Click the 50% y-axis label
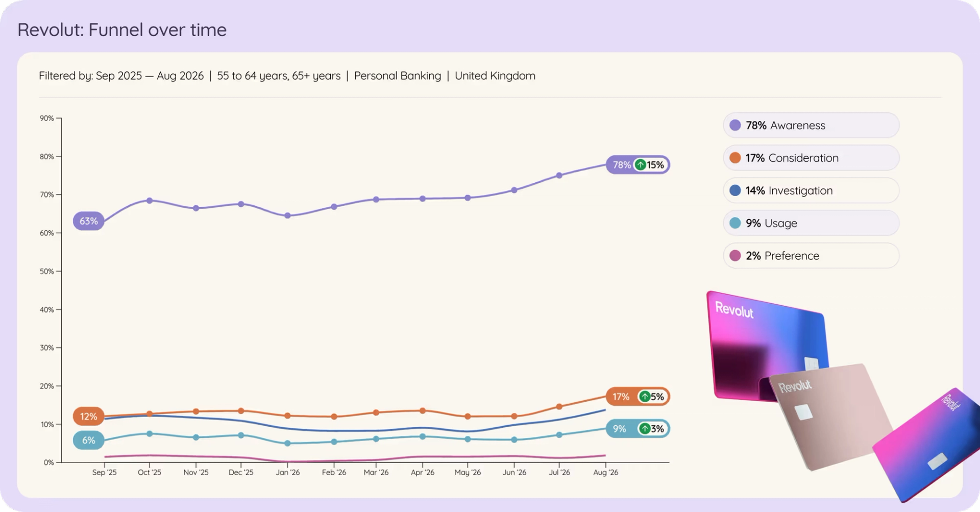This screenshot has width=980, height=512. [47, 271]
